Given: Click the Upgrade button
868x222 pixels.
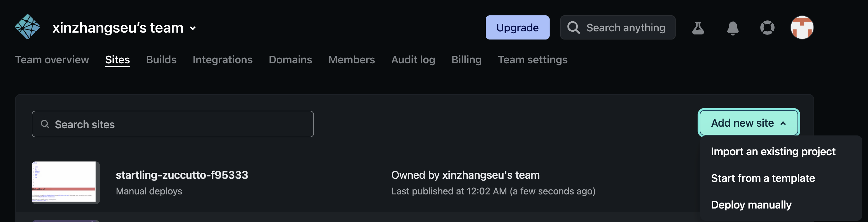Looking at the screenshot, I should pos(517,28).
